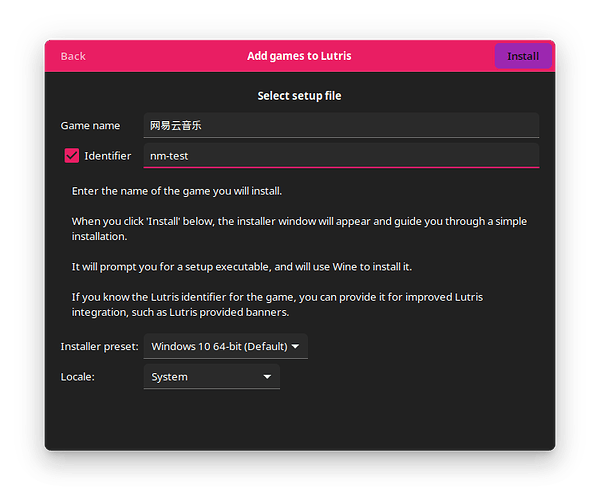Click the Locale label
The image size is (599, 500).
coord(78,377)
